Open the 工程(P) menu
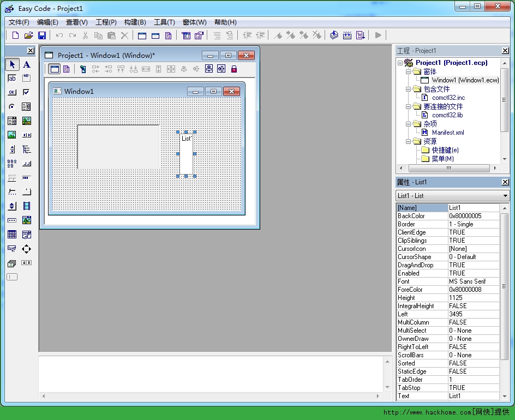This screenshot has height=420, width=515. [106, 22]
